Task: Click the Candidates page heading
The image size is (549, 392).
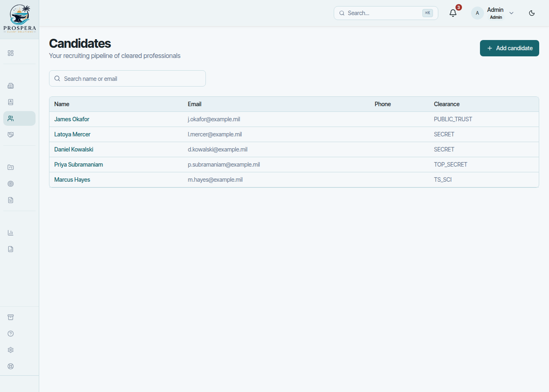Action: (x=80, y=43)
